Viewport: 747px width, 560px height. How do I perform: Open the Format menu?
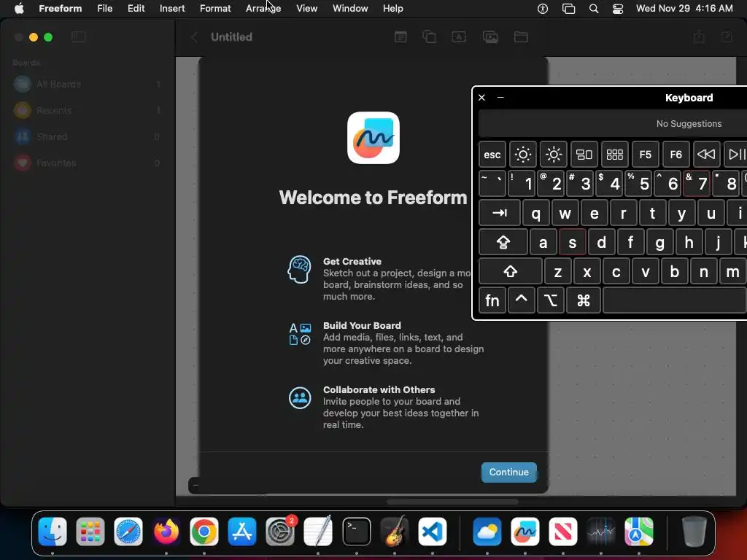(215, 8)
